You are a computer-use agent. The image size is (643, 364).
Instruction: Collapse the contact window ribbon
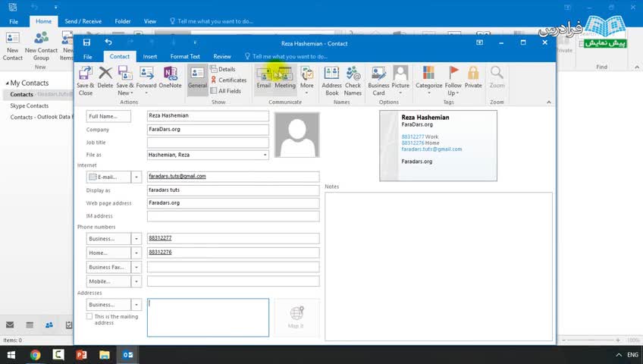click(x=549, y=102)
